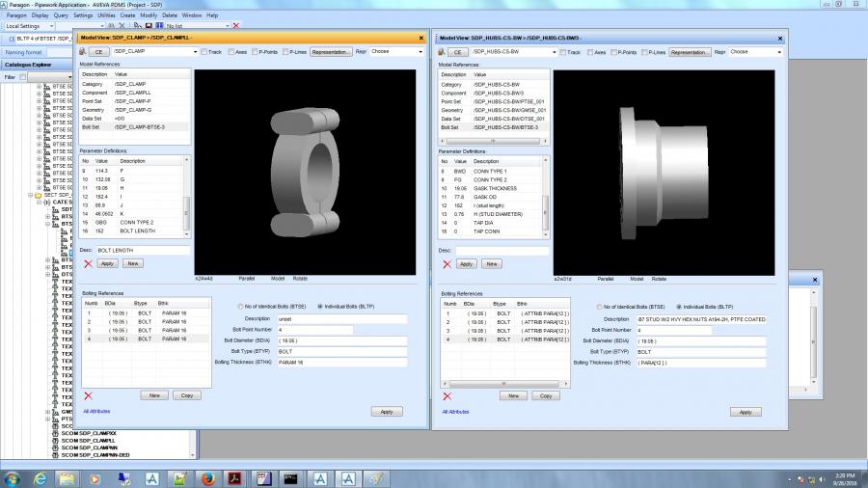Open the Modify menu
The height and width of the screenshot is (488, 868).
[x=149, y=15]
